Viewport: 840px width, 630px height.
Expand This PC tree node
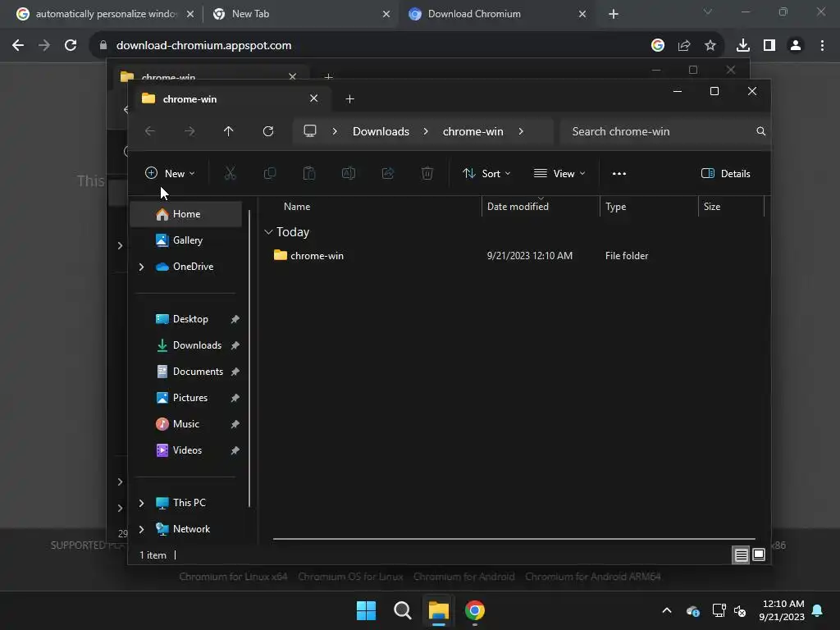click(141, 503)
